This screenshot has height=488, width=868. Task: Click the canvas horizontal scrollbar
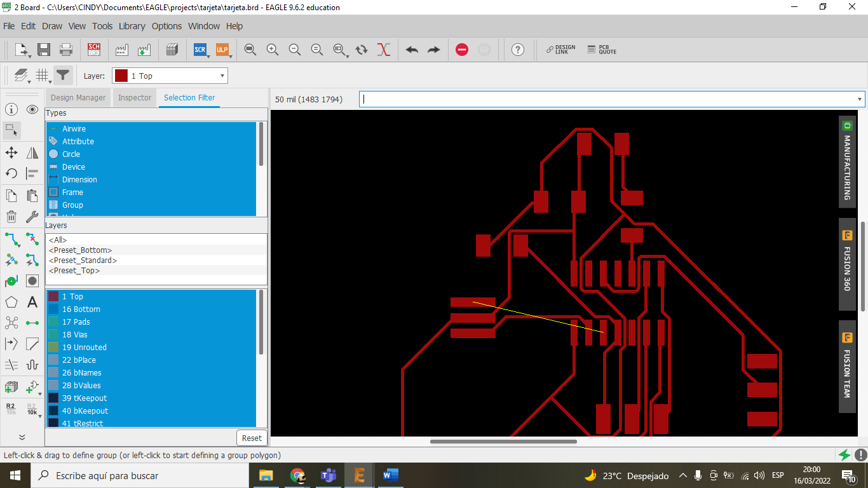tap(503, 442)
